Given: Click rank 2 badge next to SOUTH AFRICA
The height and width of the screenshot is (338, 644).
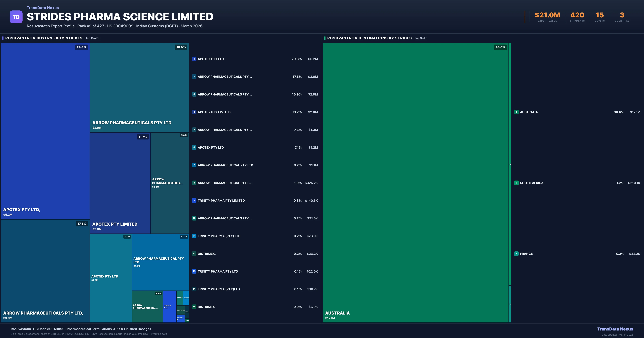Looking at the screenshot, I should coord(516,183).
